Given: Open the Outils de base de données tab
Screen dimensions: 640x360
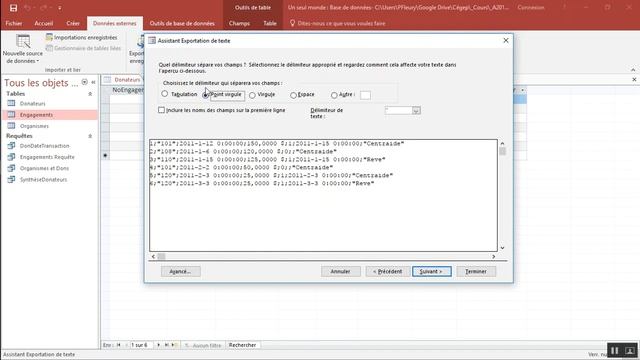Looking at the screenshot, I should point(182,23).
